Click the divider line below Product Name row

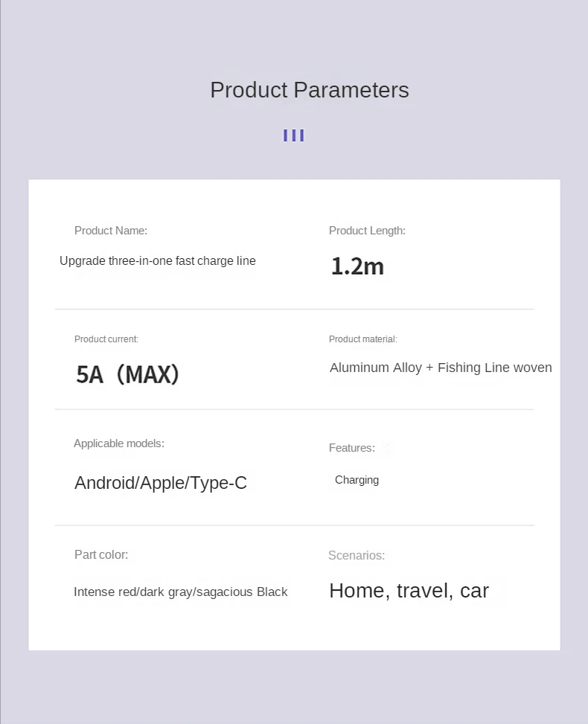[x=294, y=309]
